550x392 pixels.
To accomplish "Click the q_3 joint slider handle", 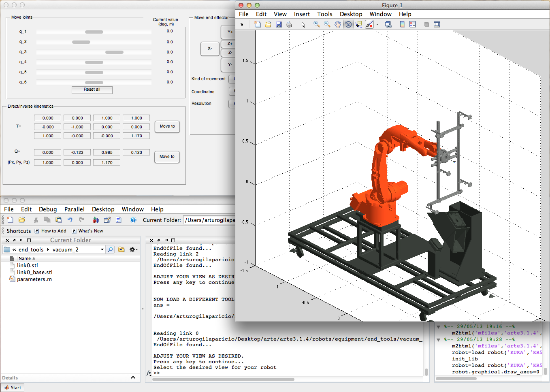I will 114,52.
